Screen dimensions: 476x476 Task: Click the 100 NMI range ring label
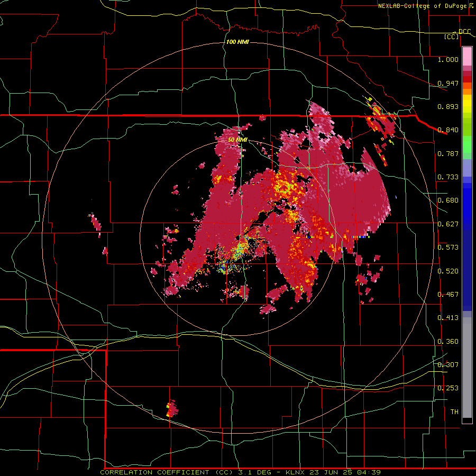tap(237, 42)
